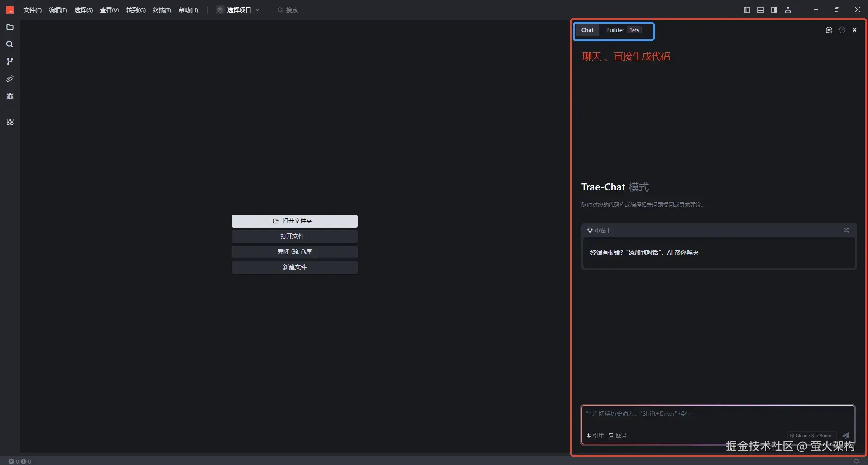Viewport: 868px width, 465px height.
Task: Click the 搜索 search box in title bar
Action: [x=288, y=10]
